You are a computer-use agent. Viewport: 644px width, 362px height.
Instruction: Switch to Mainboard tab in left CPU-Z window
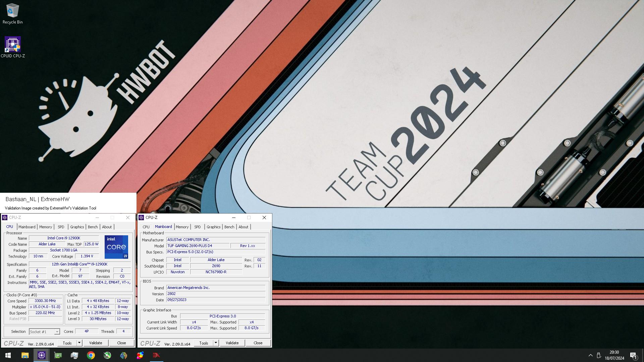click(27, 227)
